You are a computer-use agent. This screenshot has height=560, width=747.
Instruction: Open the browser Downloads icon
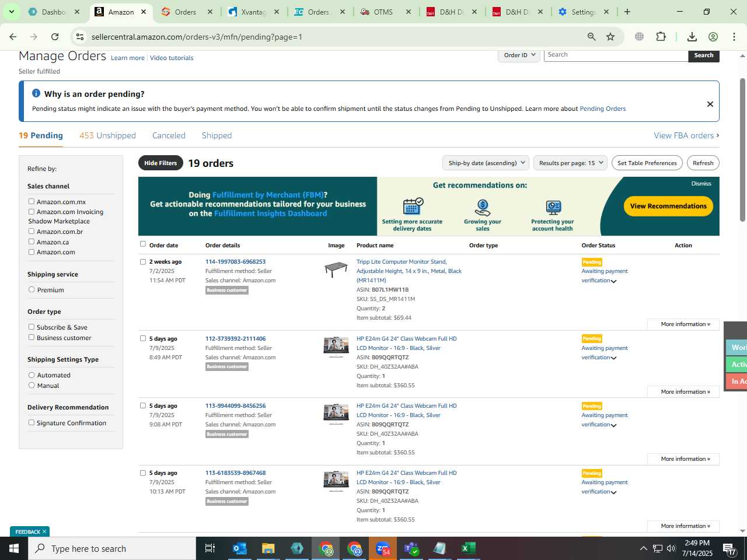point(692,37)
